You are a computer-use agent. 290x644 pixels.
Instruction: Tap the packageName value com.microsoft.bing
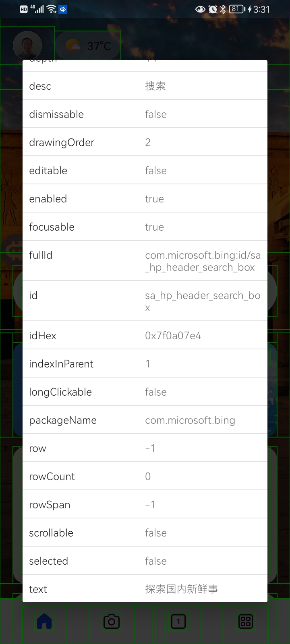(190, 420)
